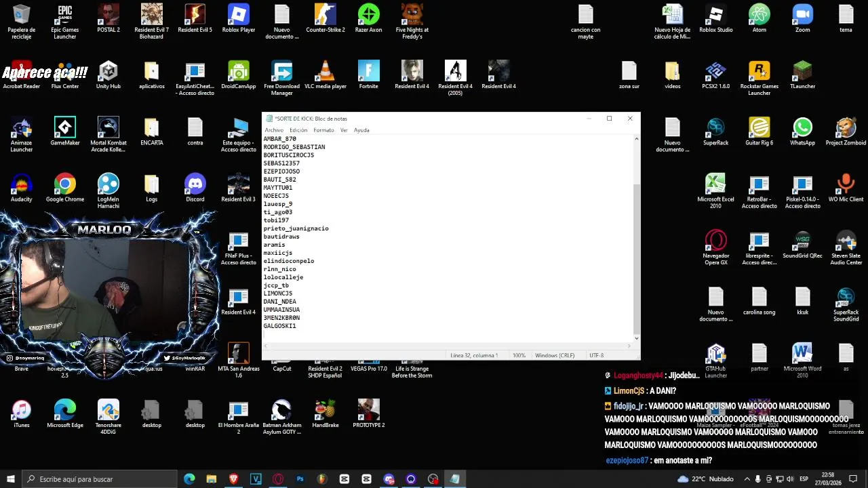Open VEGAS Pro 17.0 desktop shortcut
The width and height of the screenshot is (868, 488).
(x=369, y=368)
